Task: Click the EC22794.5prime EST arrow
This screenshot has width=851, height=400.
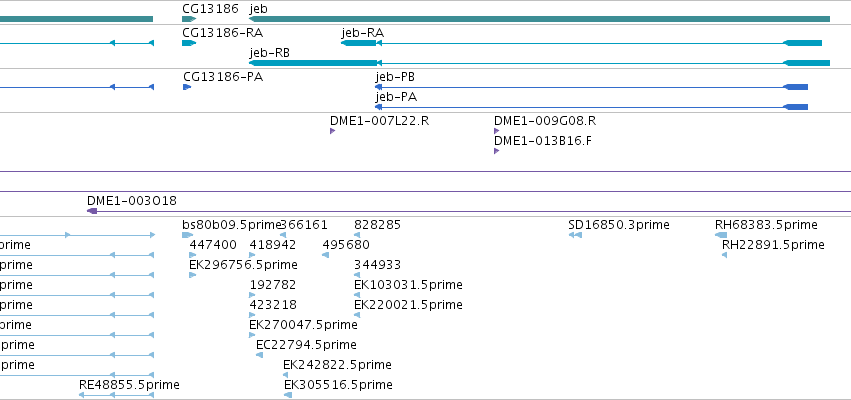Action: click(x=259, y=355)
